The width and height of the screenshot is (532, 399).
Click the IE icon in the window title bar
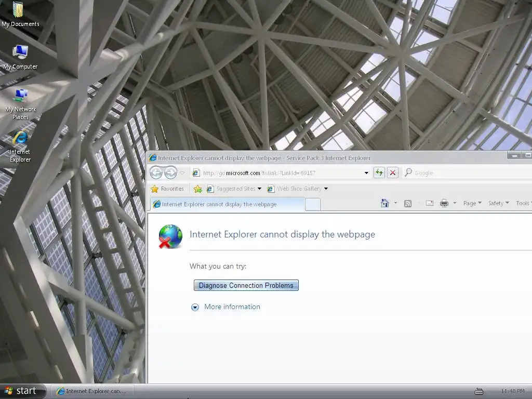pos(153,158)
